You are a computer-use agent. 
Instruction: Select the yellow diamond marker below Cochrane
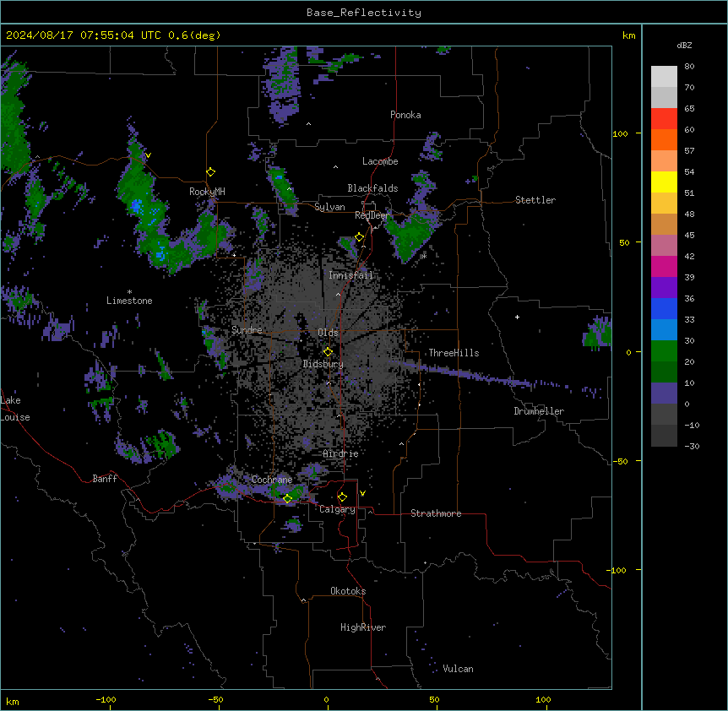coord(287,498)
